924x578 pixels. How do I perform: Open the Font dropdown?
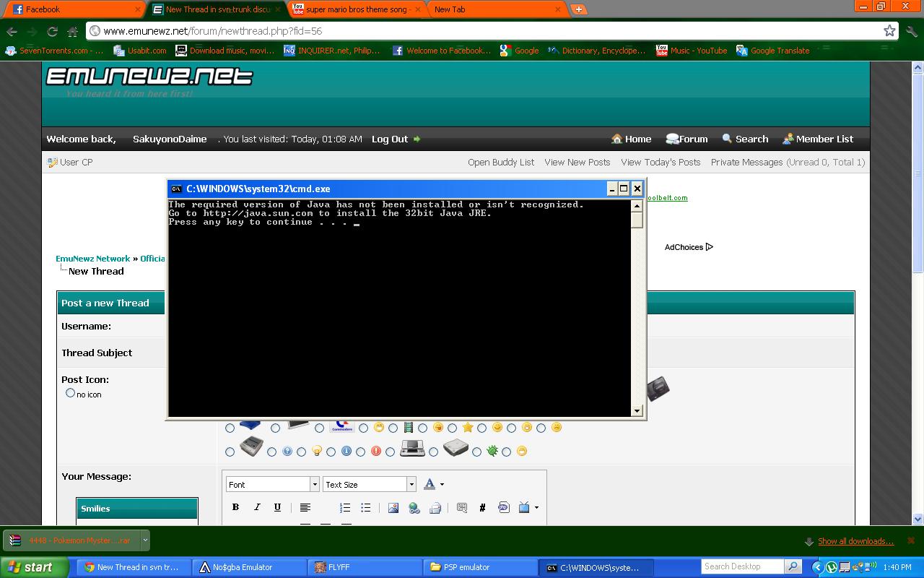272,484
